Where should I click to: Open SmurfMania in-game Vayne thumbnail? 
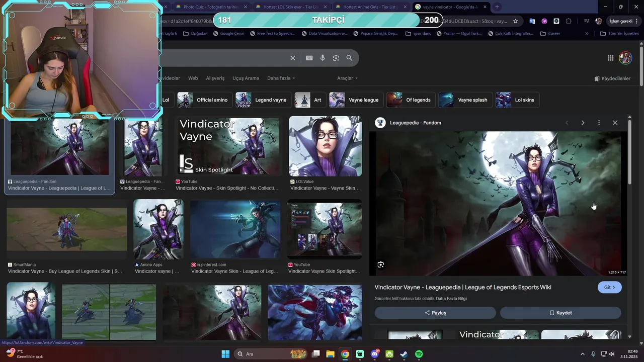coord(66,229)
